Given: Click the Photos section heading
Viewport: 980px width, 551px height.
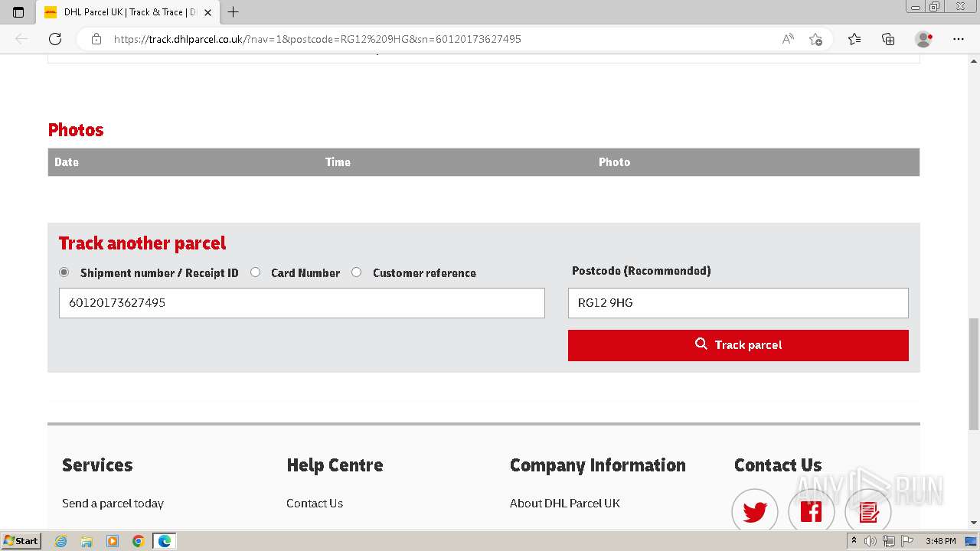Looking at the screenshot, I should pyautogui.click(x=76, y=130).
